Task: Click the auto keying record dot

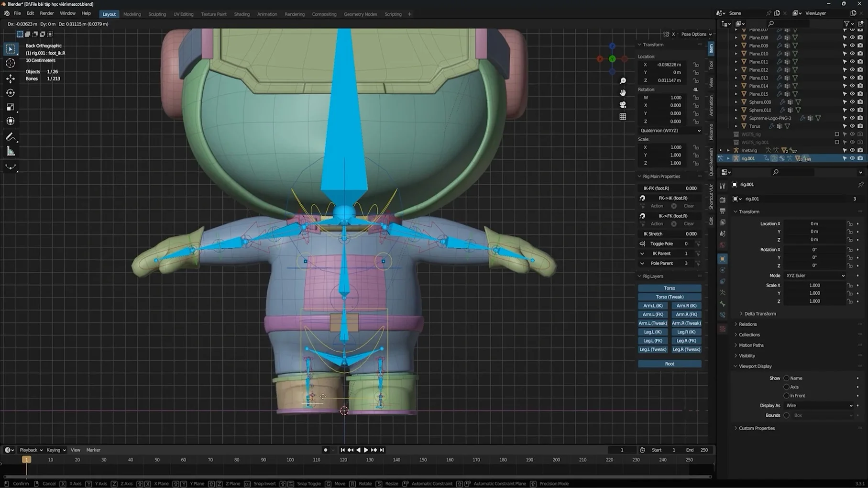Action: coord(326,450)
